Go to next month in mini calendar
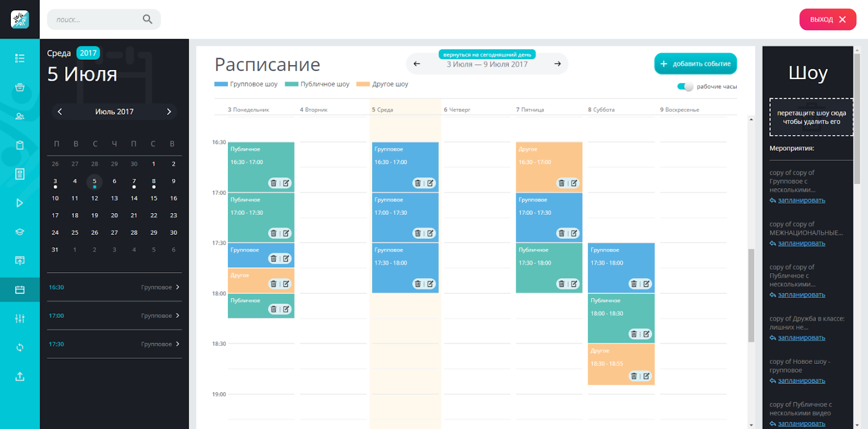 tap(169, 112)
